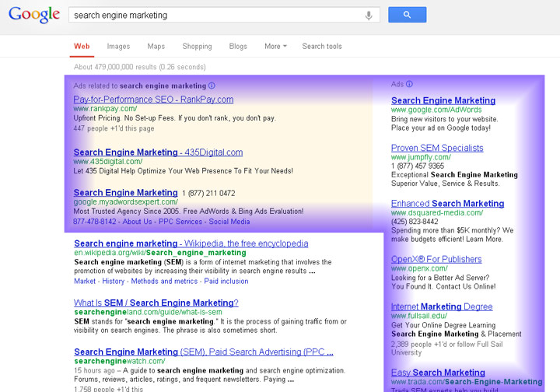Click the Paid inclusion sublink
Image resolution: width=560 pixels, height=392 pixels.
pyautogui.click(x=226, y=281)
